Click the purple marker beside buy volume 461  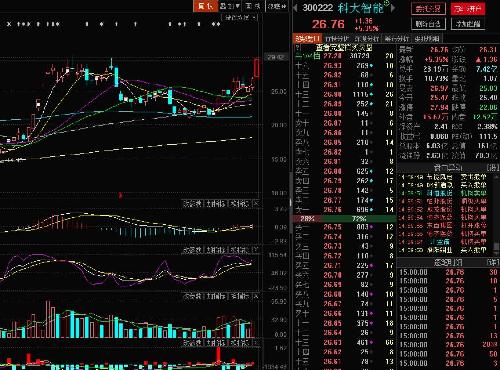pos(371,342)
